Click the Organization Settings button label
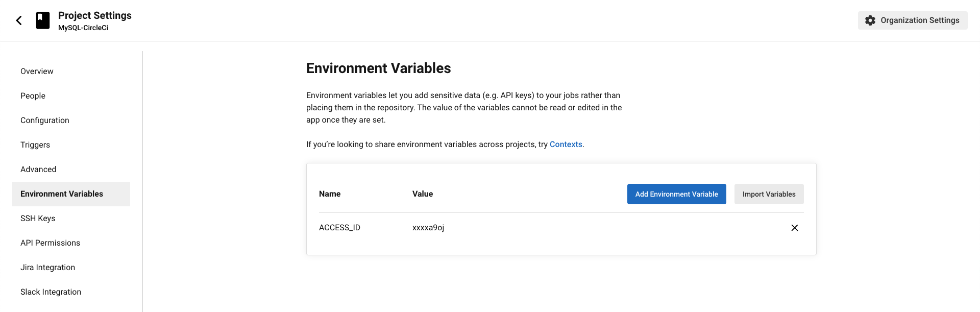980x312 pixels. coord(920,20)
